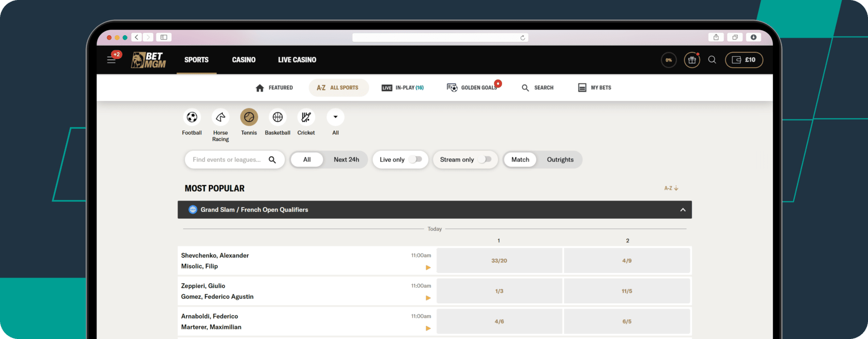
Task: Open the Search tab in sub navigation
Action: [x=538, y=88]
